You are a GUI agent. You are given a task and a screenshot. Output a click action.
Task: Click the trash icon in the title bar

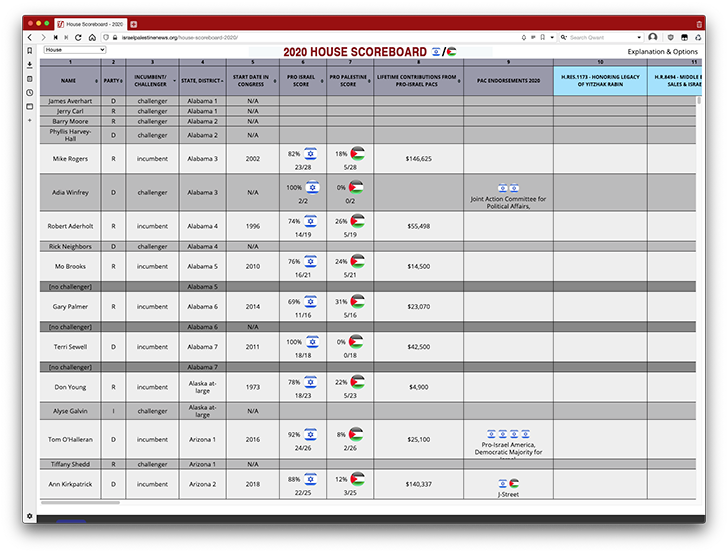point(698,23)
